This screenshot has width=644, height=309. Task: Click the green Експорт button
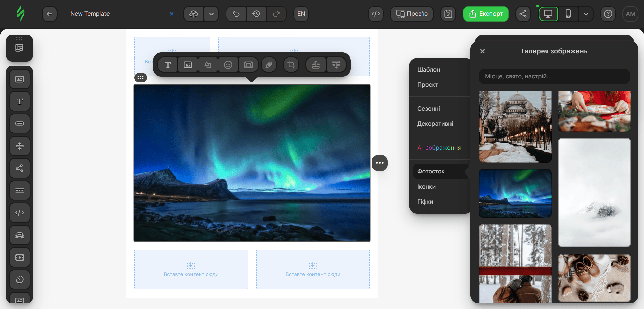click(486, 14)
